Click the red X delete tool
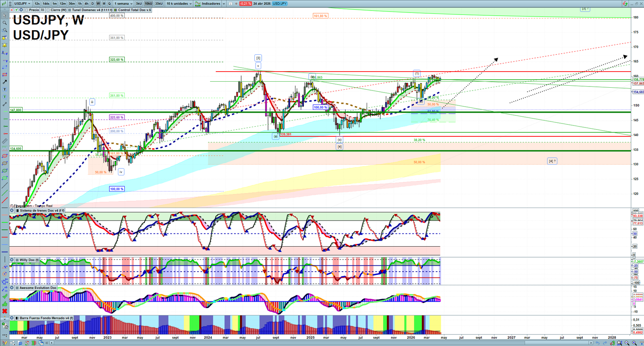The image size is (644, 346). [x=4, y=311]
